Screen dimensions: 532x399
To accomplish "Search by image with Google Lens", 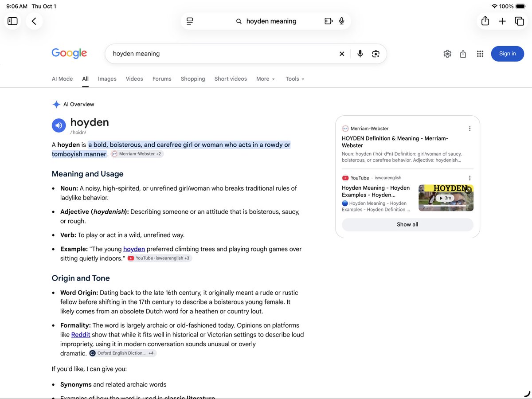I will pyautogui.click(x=376, y=54).
